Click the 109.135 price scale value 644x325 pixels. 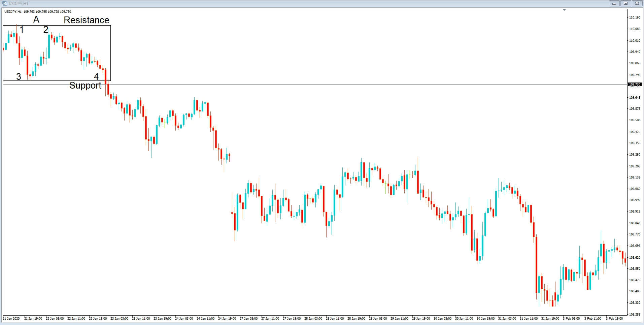pos(635,177)
